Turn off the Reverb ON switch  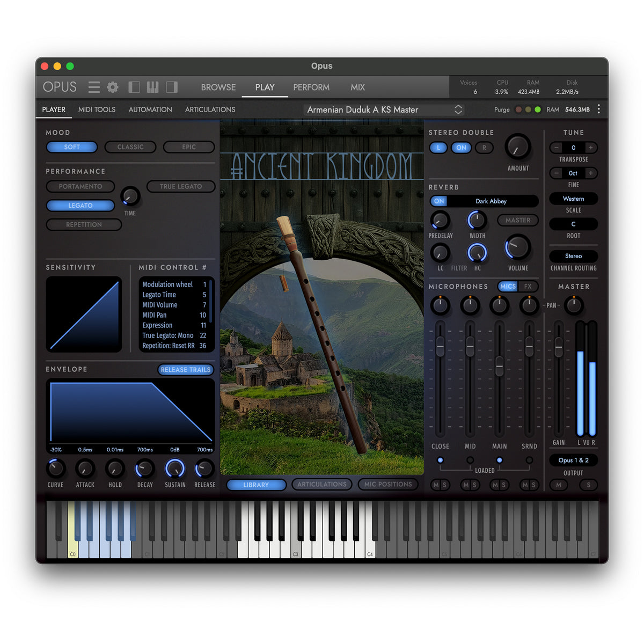439,201
